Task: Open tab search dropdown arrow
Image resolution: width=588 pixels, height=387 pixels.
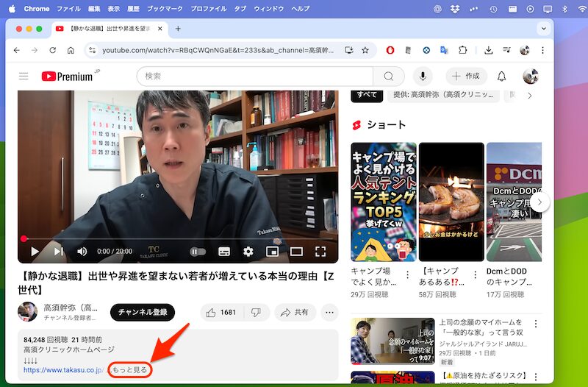Action: coord(544,29)
